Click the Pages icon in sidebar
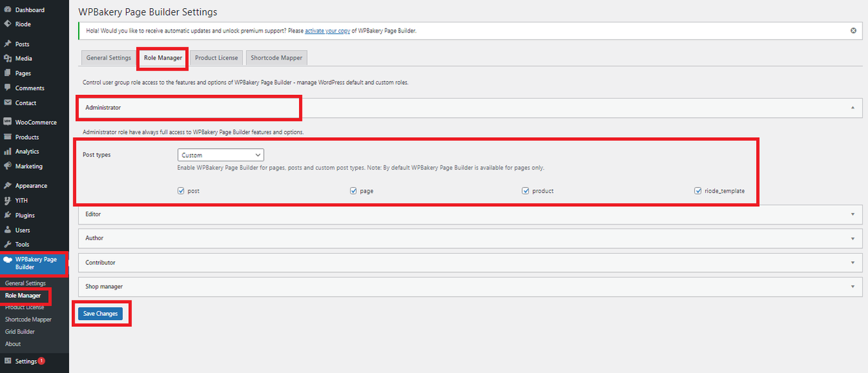 (x=7, y=73)
